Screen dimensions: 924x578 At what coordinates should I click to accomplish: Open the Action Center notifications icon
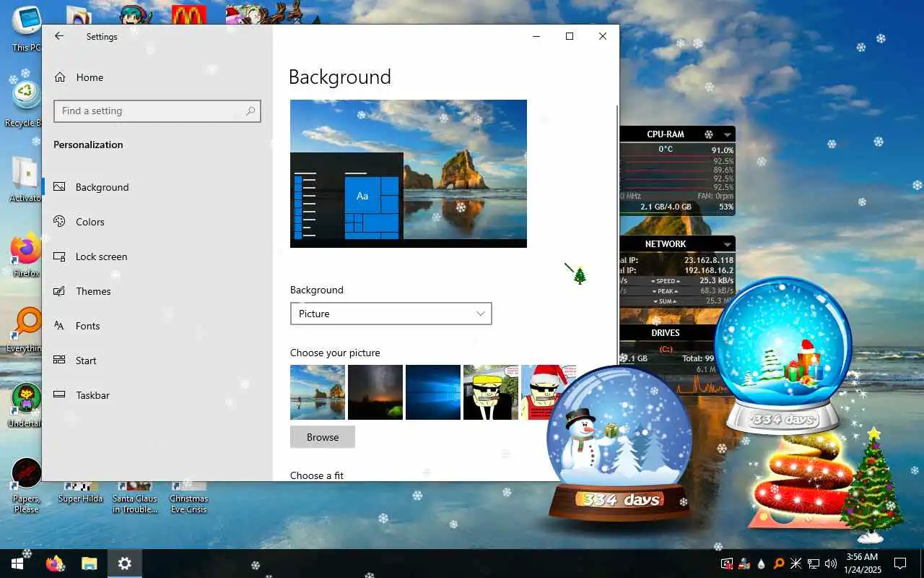[x=900, y=564]
